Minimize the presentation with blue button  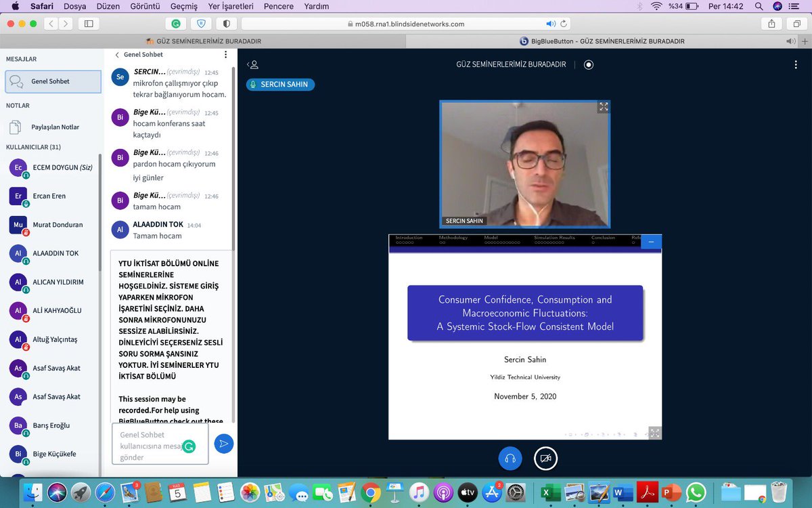click(651, 242)
